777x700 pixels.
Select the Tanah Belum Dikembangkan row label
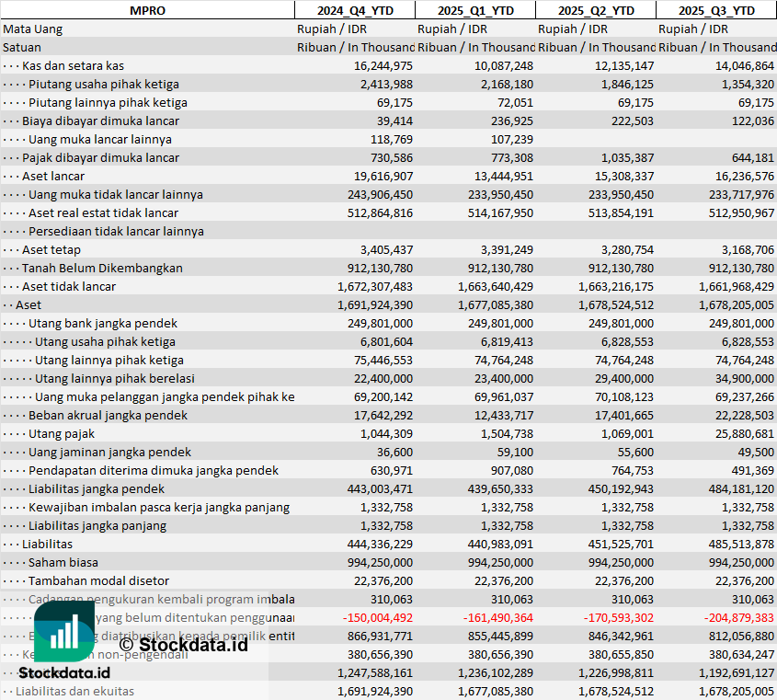click(102, 268)
